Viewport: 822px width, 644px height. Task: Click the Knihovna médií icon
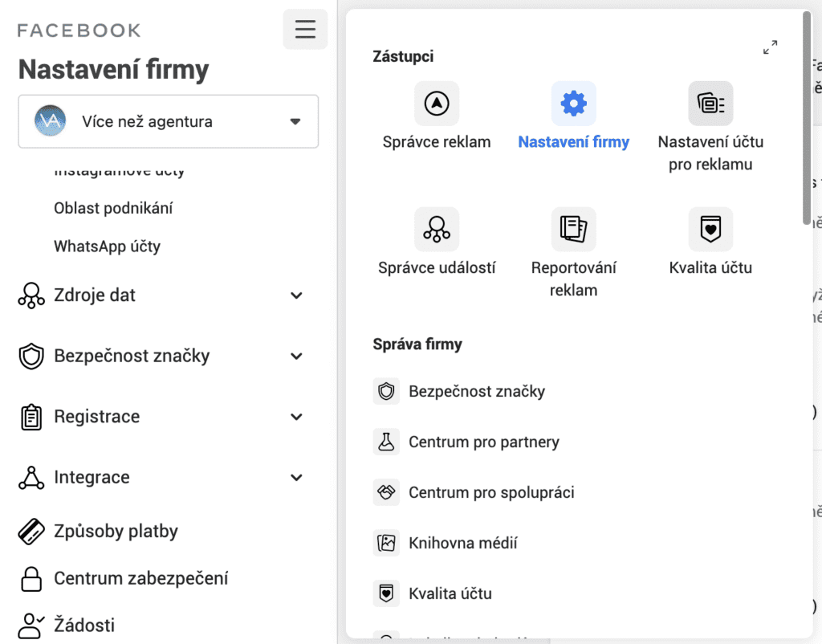(x=387, y=543)
